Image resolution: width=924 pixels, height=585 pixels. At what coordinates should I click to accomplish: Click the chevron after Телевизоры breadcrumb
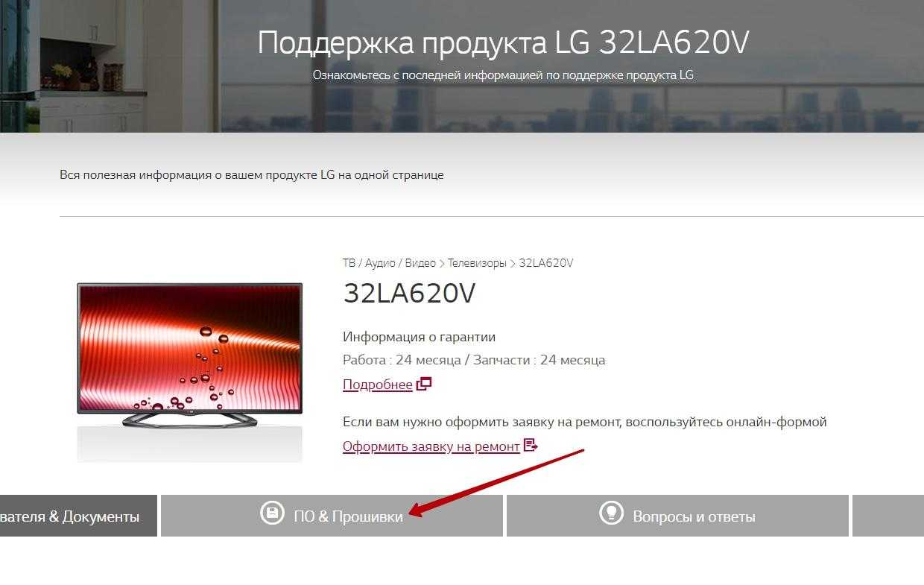(513, 263)
